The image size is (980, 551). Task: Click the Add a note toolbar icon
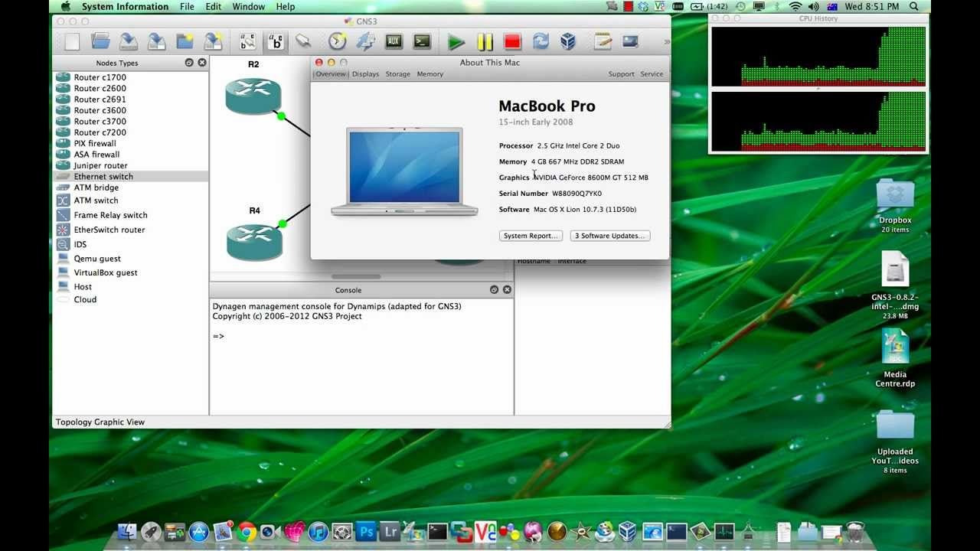603,42
